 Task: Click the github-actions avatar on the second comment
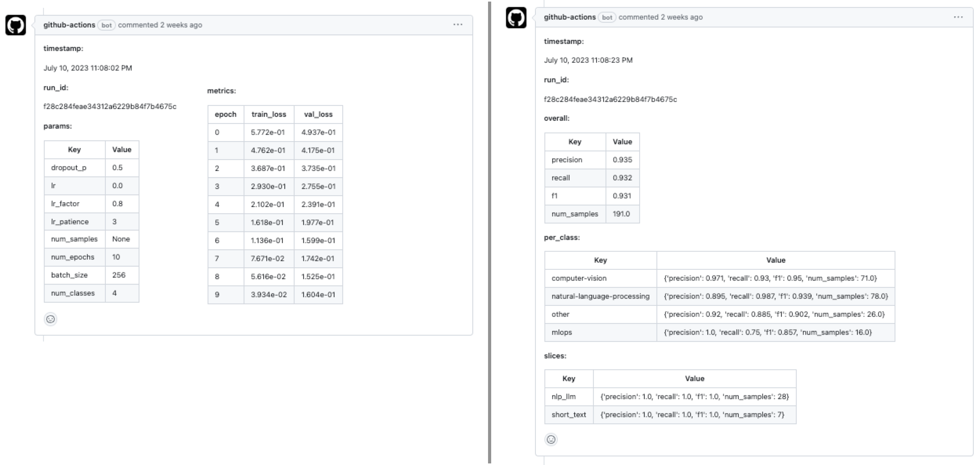(517, 17)
